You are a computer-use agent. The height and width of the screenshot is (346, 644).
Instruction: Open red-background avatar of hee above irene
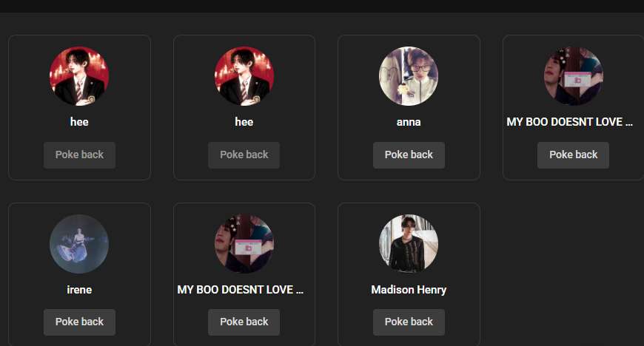point(79,76)
